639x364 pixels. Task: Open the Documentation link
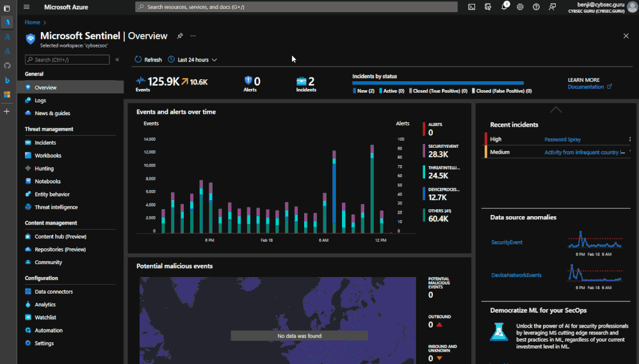(590, 87)
